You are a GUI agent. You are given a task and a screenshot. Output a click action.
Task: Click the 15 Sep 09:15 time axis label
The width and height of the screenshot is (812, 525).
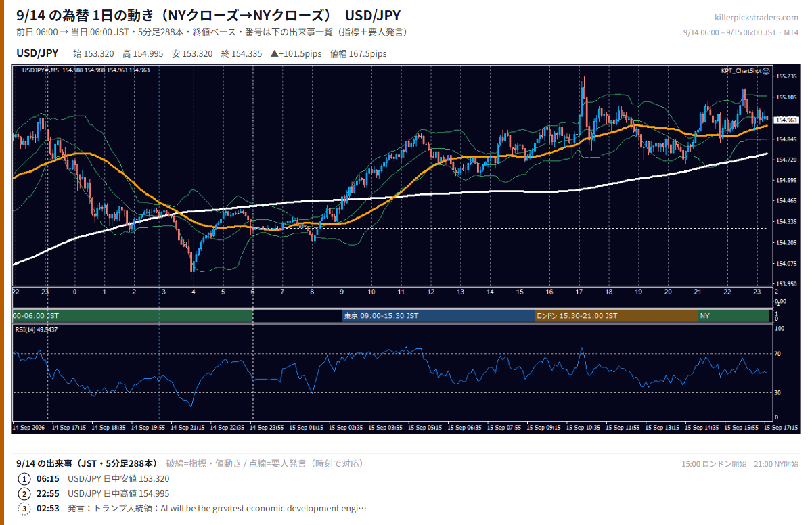[x=545, y=428]
